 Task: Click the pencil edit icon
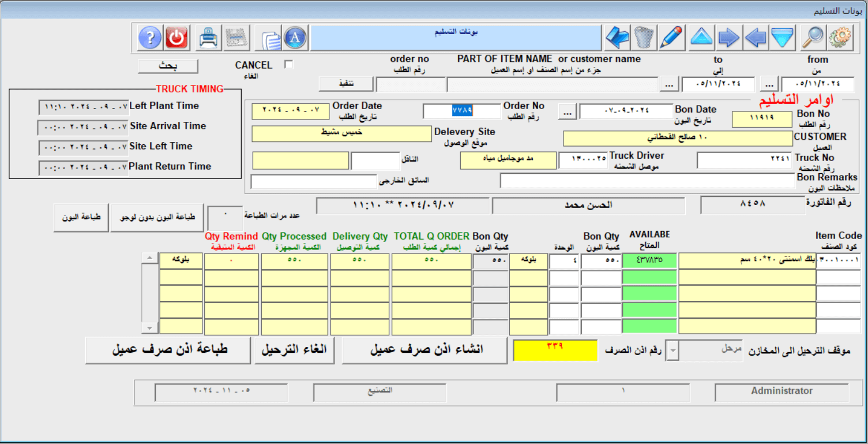(671, 38)
